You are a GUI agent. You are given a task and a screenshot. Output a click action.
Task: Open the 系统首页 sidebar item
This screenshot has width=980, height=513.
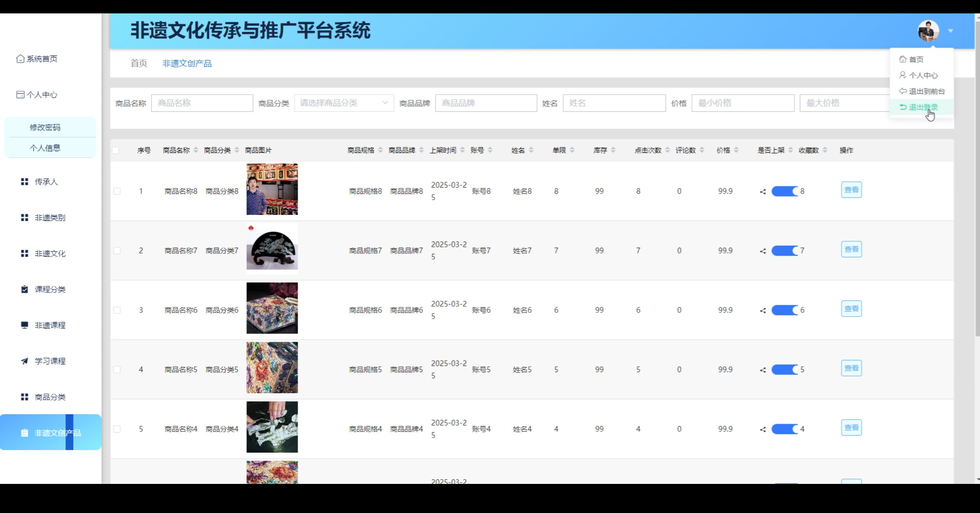(x=41, y=59)
